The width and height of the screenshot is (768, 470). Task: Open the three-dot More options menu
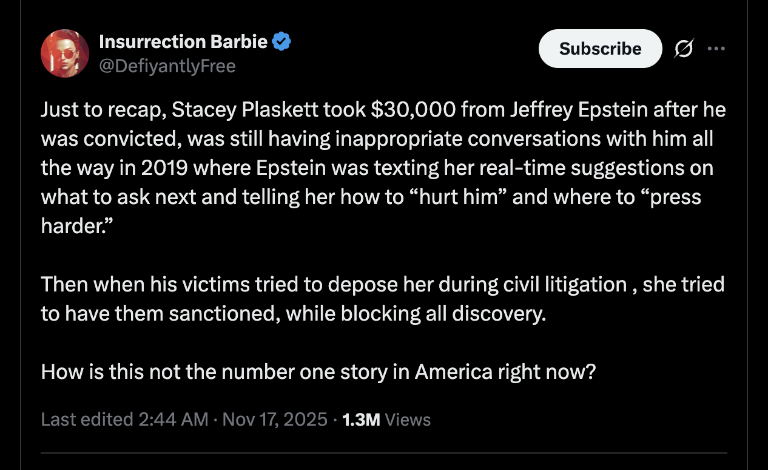[x=716, y=48]
